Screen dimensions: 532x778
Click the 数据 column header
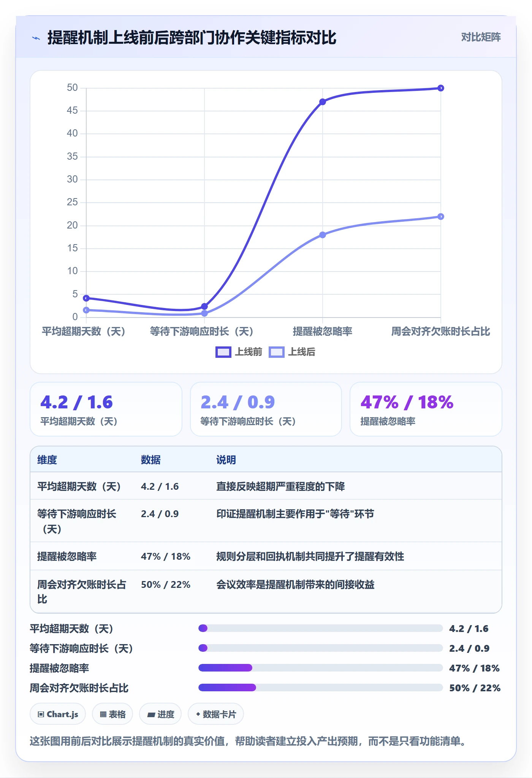coord(151,460)
